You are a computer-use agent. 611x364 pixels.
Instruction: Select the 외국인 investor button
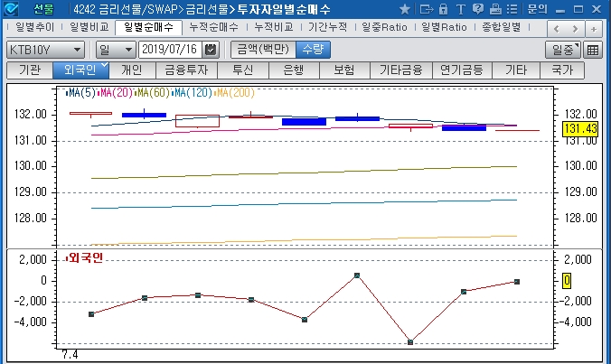80,70
